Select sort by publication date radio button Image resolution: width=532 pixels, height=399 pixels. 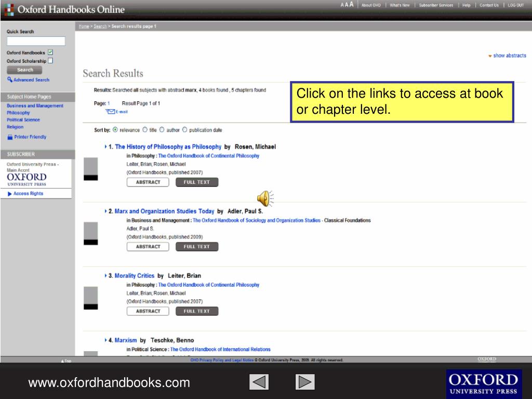(x=184, y=129)
